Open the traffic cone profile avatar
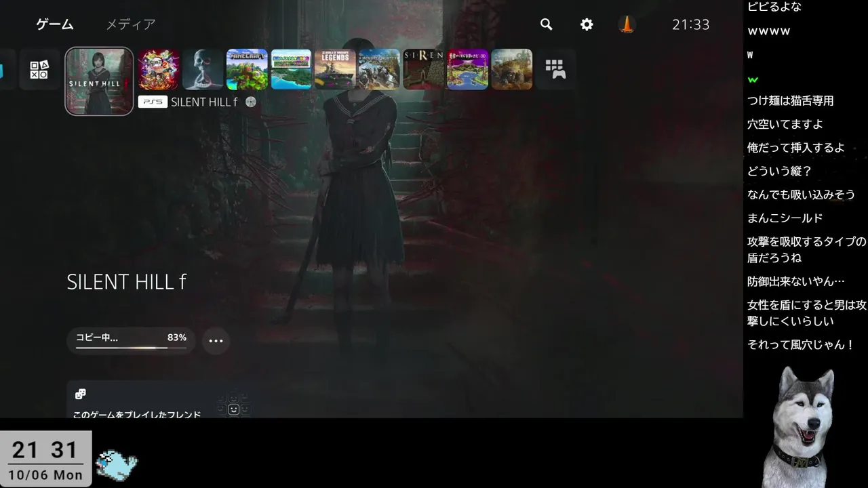This screenshot has height=488, width=868. pyautogui.click(x=627, y=24)
